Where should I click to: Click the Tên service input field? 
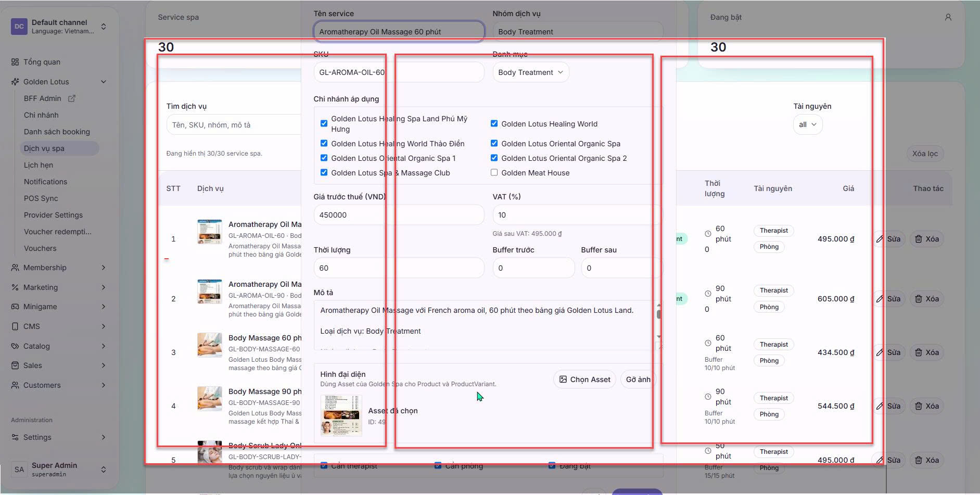point(399,31)
